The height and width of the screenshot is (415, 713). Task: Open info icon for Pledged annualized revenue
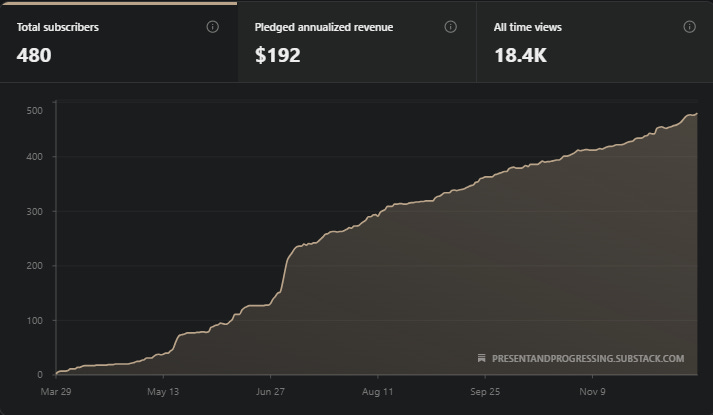[450, 27]
